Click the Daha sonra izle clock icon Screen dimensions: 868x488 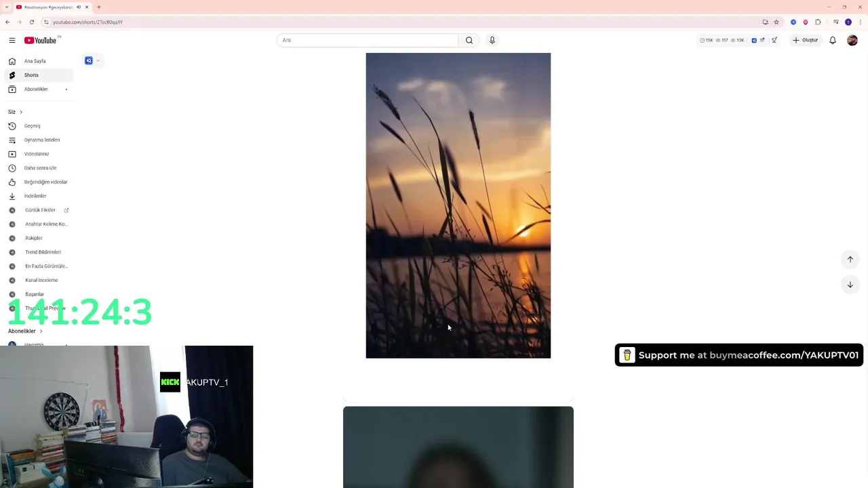(x=12, y=168)
